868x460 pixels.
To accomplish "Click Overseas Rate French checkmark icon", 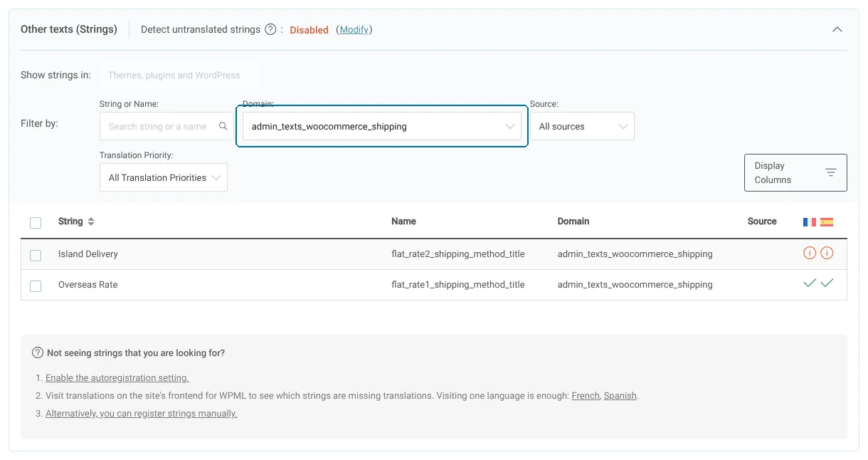I will pos(810,283).
